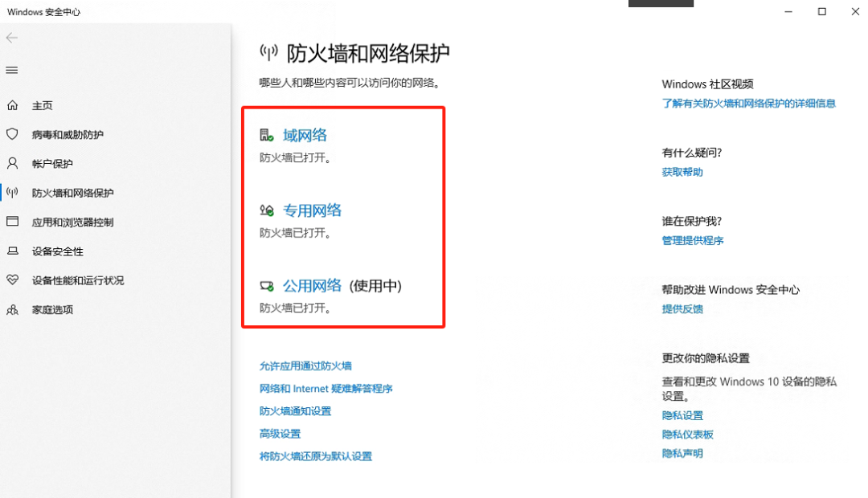Open 家庭选项 page
The height and width of the screenshot is (498, 868).
tap(52, 310)
